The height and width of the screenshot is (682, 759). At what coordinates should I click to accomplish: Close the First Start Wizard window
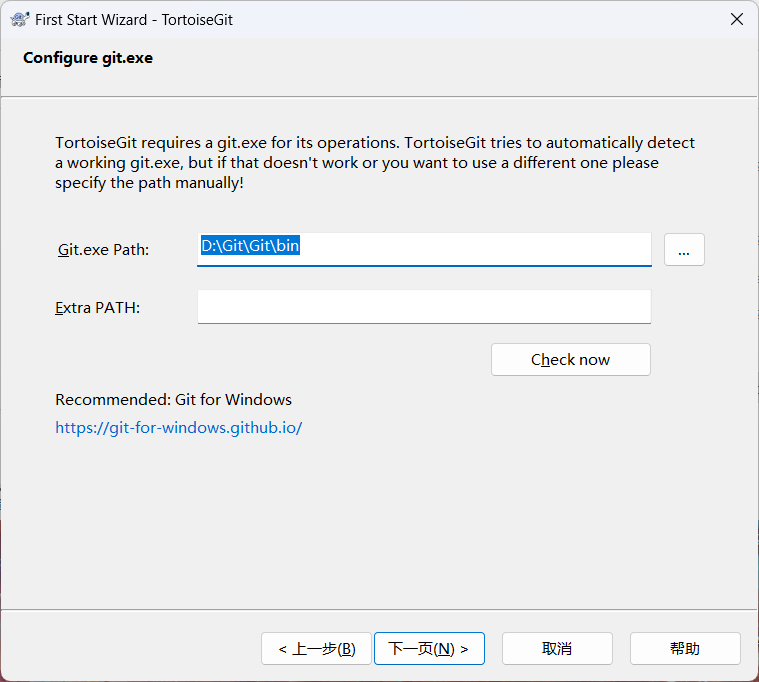737,19
